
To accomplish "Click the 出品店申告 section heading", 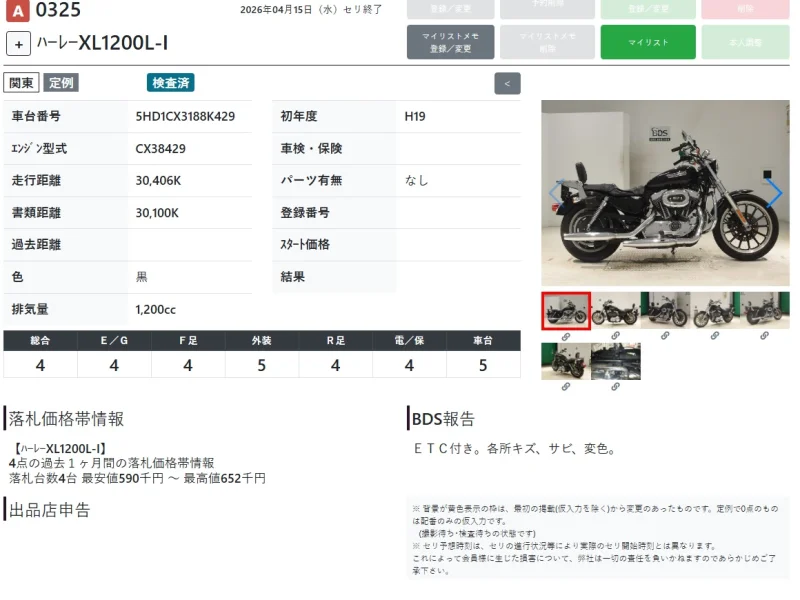I will 49,510.
